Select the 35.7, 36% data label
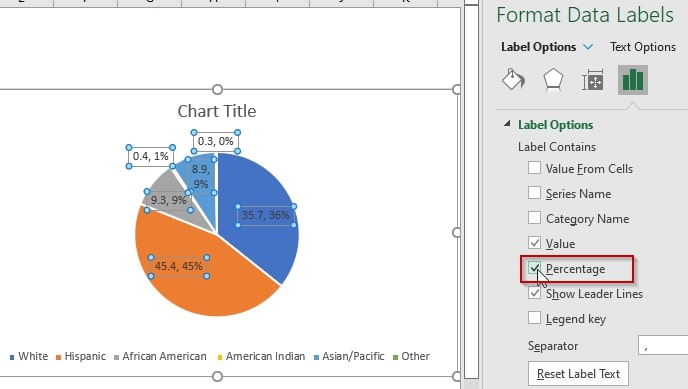Image resolution: width=688 pixels, height=389 pixels. 266,215
